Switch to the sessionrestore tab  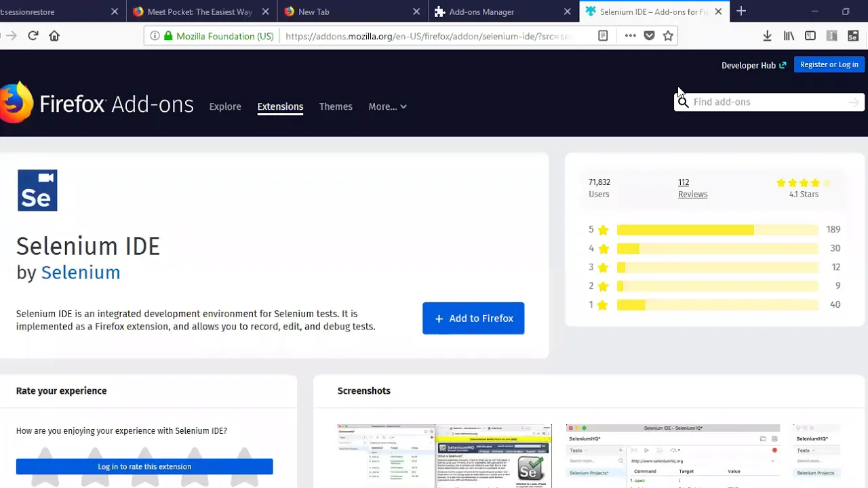coord(61,12)
